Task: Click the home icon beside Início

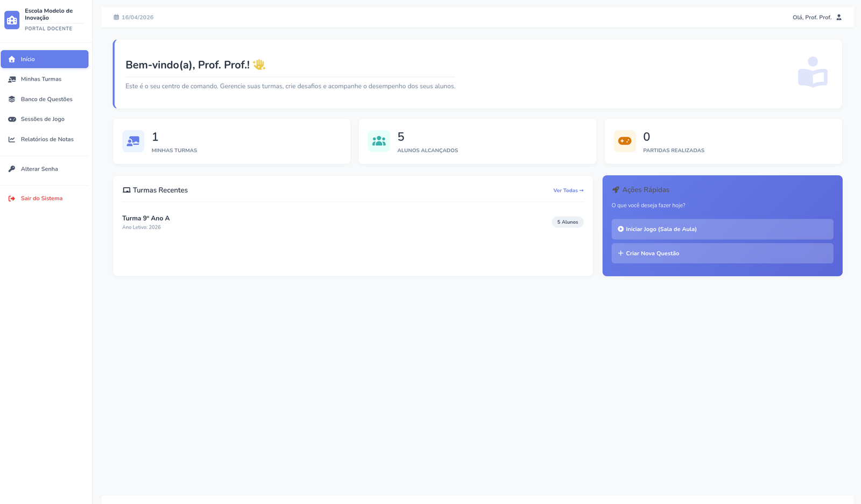Action: (x=12, y=59)
